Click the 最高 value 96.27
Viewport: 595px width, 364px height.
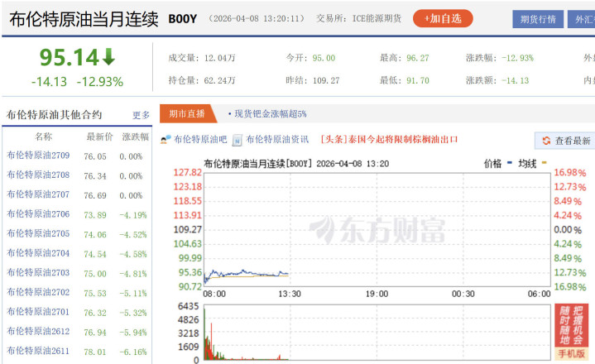tap(418, 58)
